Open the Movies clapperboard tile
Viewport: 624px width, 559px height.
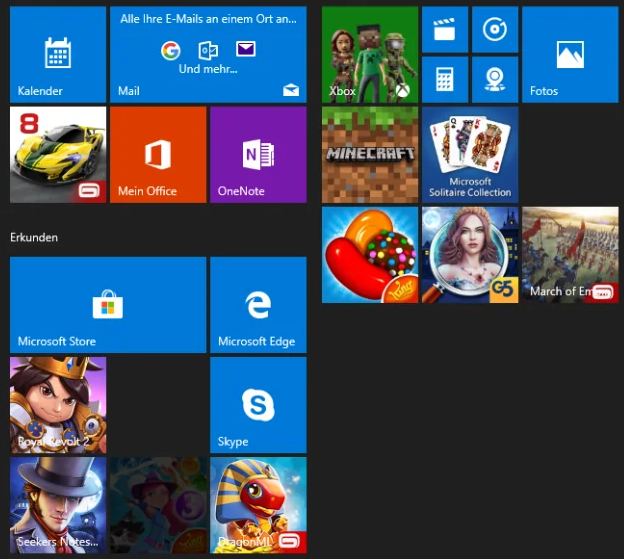pyautogui.click(x=445, y=29)
